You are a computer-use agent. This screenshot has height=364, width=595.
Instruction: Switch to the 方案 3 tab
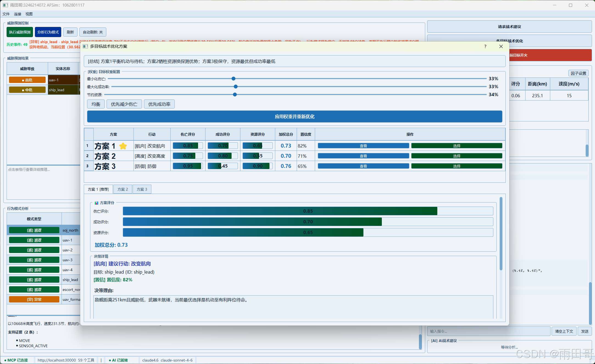142,189
